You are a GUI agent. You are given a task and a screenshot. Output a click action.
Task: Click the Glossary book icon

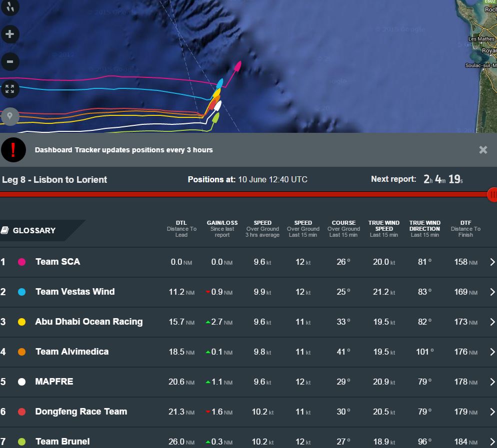click(5, 230)
